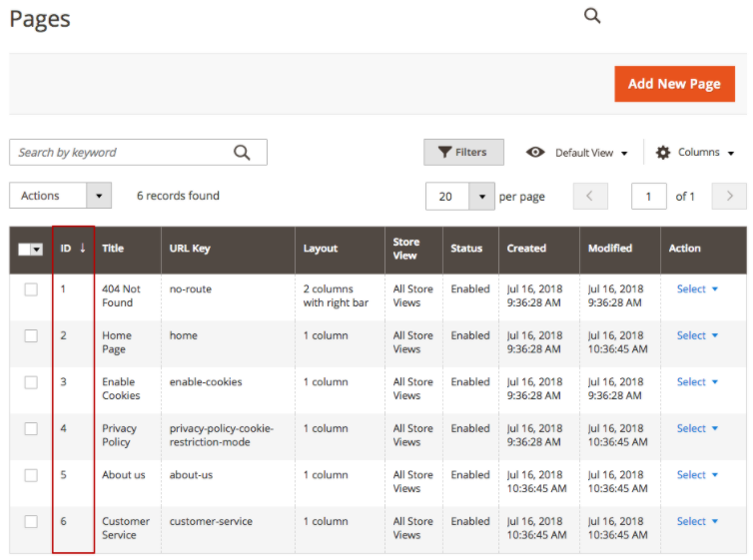Go to the previous page arrow

(589, 197)
